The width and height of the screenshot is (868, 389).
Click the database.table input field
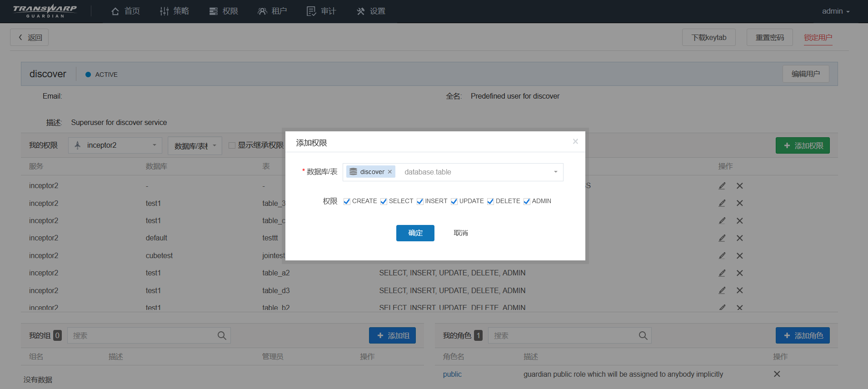473,172
